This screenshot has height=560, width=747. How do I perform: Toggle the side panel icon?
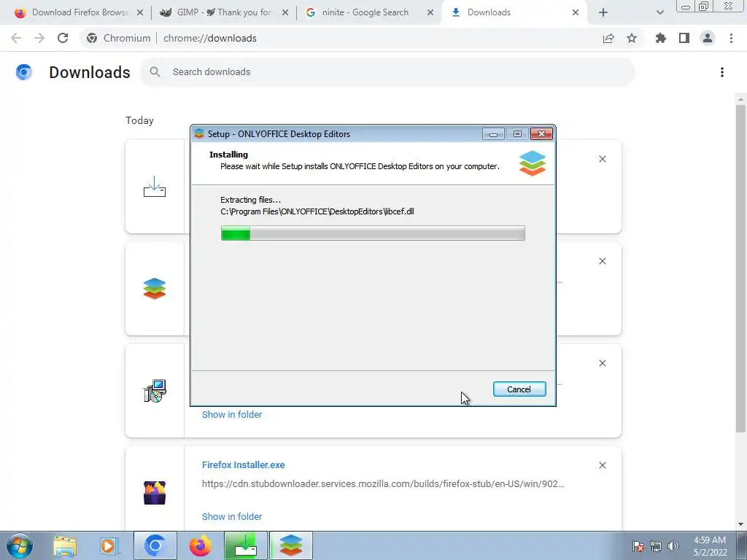[684, 38]
